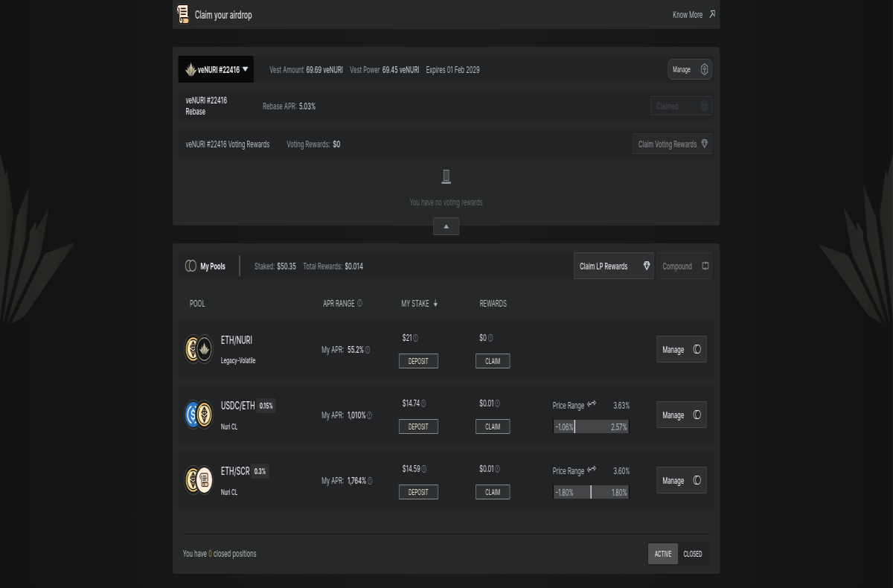
Task: Click the Expires 01 Feb 2029 text
Action: coord(452,70)
